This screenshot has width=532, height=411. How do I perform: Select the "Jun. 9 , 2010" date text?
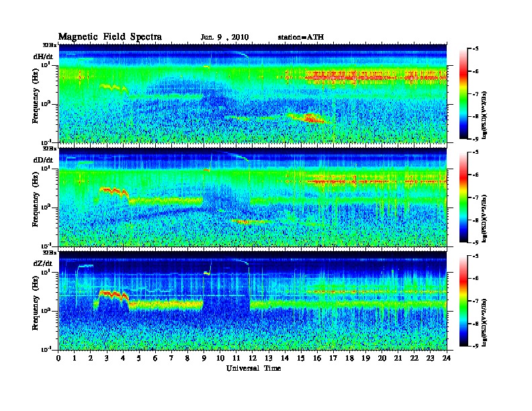[224, 38]
